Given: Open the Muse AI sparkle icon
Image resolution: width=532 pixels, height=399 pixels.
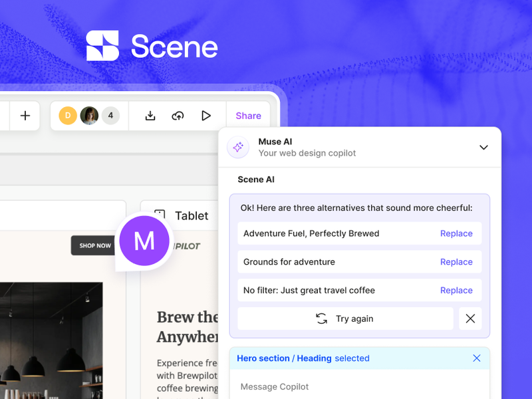Looking at the screenshot, I should (x=237, y=147).
